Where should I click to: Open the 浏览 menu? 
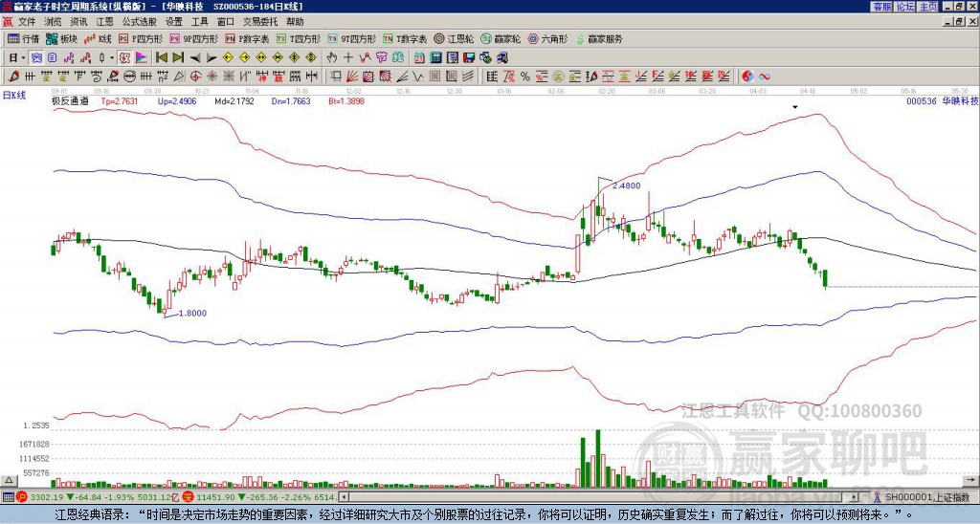(54, 22)
